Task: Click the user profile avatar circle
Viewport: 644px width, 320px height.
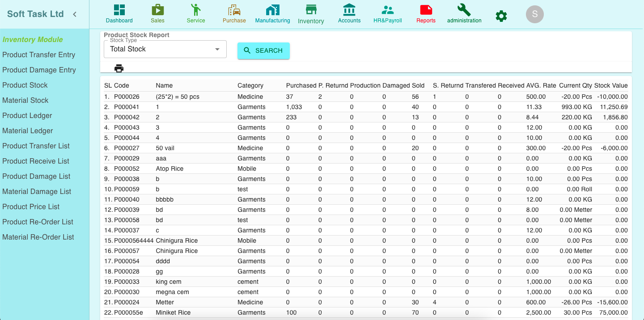Action: [534, 14]
